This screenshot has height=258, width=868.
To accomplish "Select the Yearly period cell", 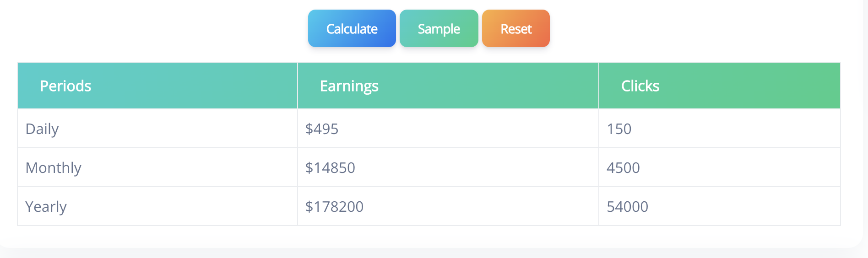I will [x=46, y=207].
